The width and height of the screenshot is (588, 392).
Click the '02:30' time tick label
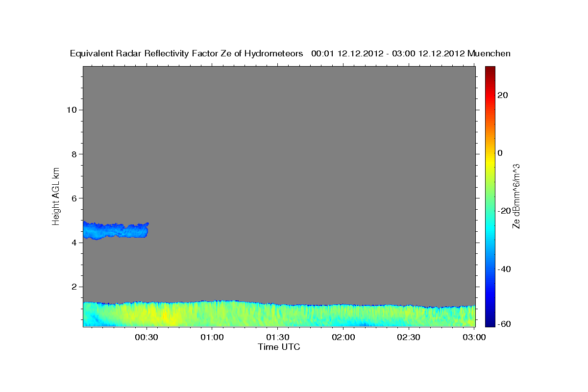[x=409, y=338]
